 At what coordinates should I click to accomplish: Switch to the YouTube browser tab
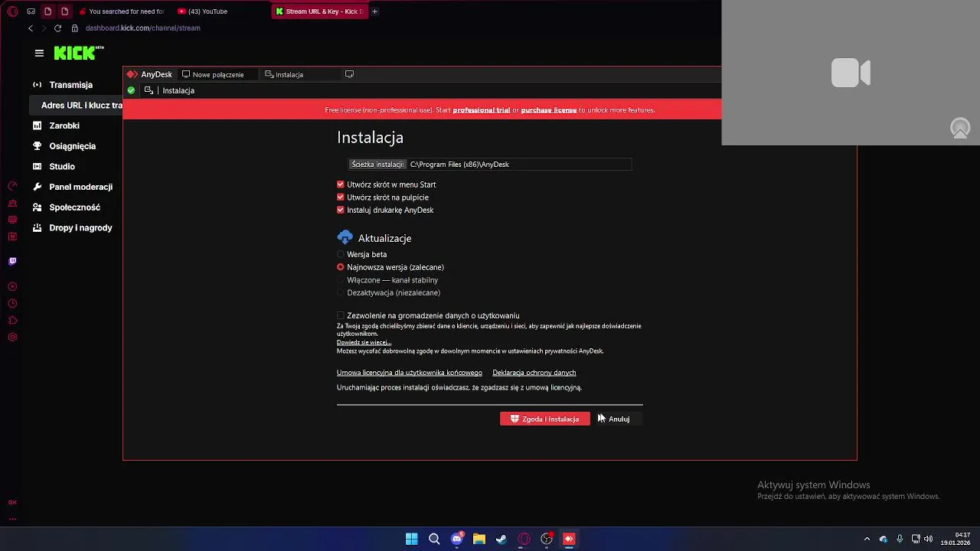tap(203, 11)
